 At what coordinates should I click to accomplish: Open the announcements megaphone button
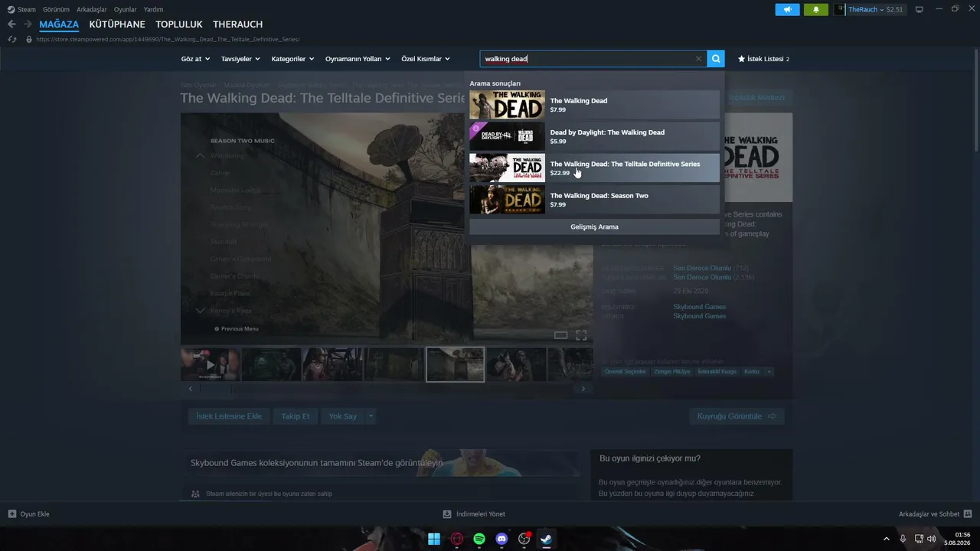(787, 9)
